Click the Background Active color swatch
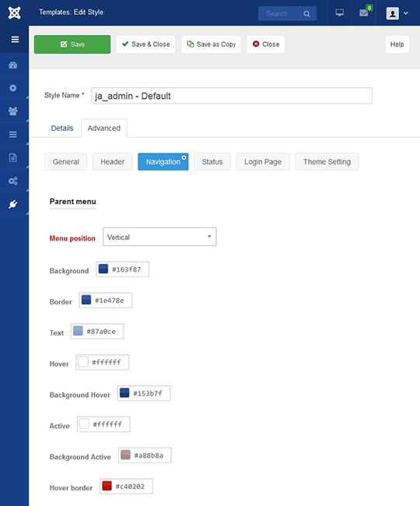The width and height of the screenshot is (420, 506). pos(125,455)
